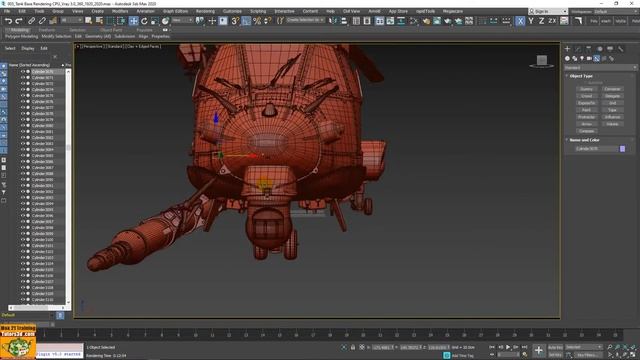Open the Rendering menu
This screenshot has width=640, height=360.
pyautogui.click(x=205, y=11)
